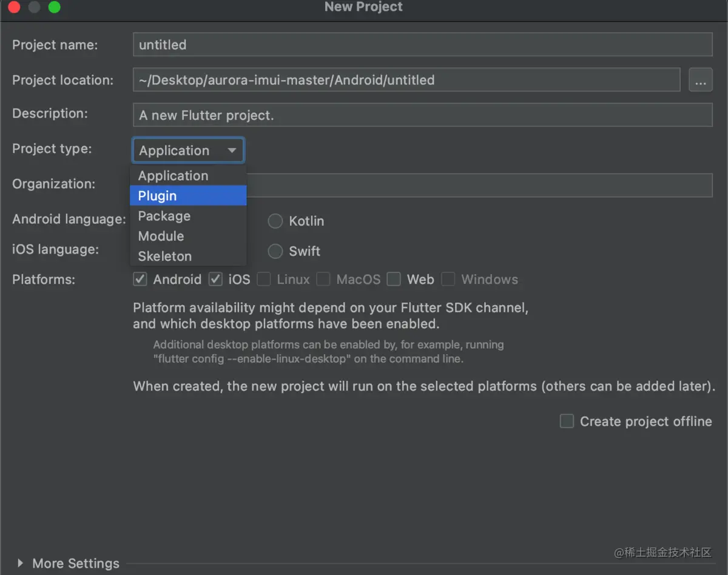The image size is (728, 575).
Task: Select Module project type option
Action: pyautogui.click(x=188, y=236)
